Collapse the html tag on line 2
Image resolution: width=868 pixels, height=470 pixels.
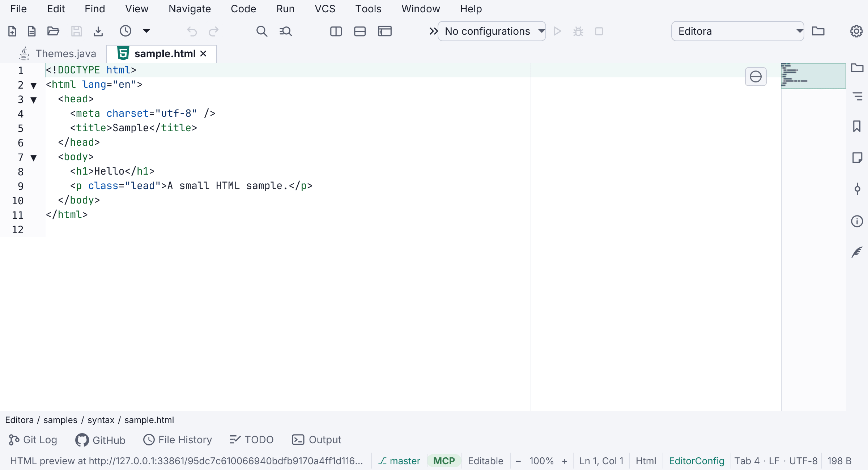34,85
